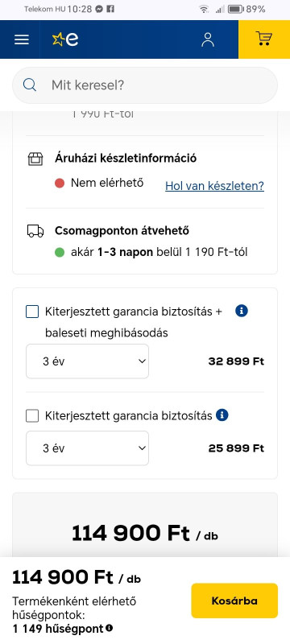Screen dimensions: 290x644
Task: Tap the Csomagponton átvehető heading
Action: click(122, 231)
